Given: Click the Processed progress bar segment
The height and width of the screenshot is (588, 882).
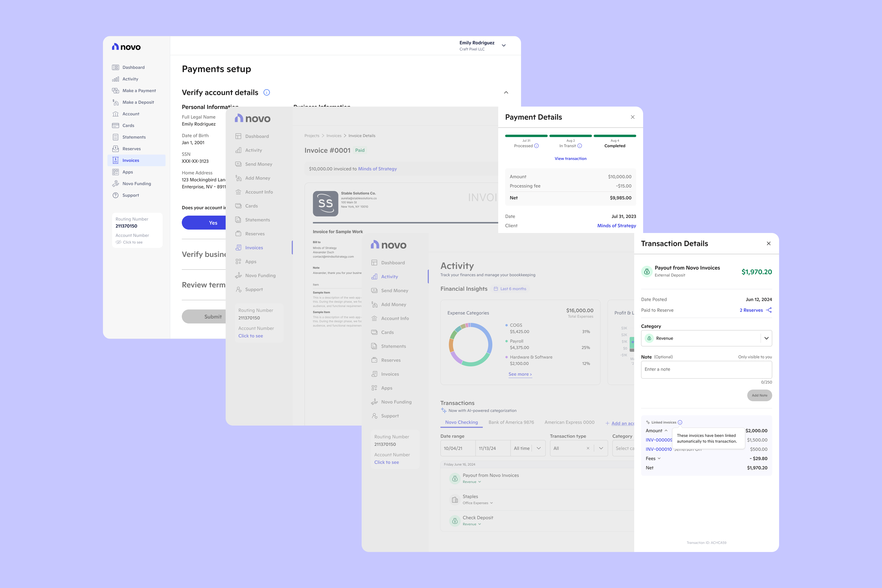Looking at the screenshot, I should (x=526, y=136).
